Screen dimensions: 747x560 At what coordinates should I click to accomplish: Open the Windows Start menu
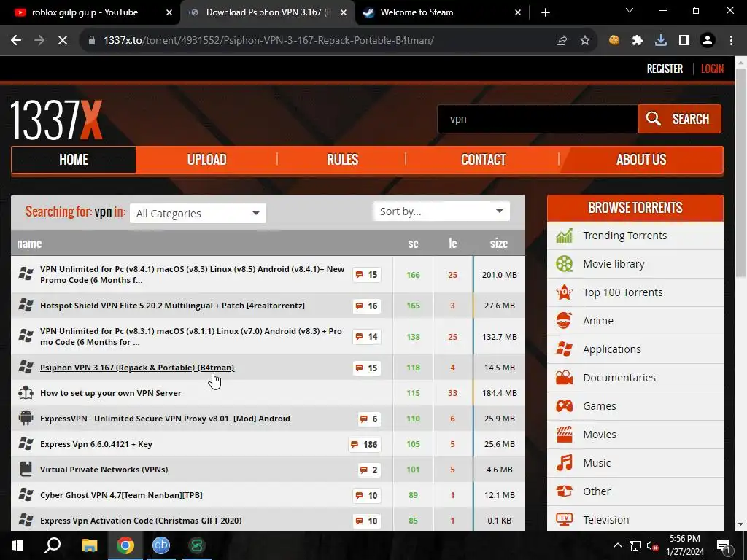click(x=18, y=545)
